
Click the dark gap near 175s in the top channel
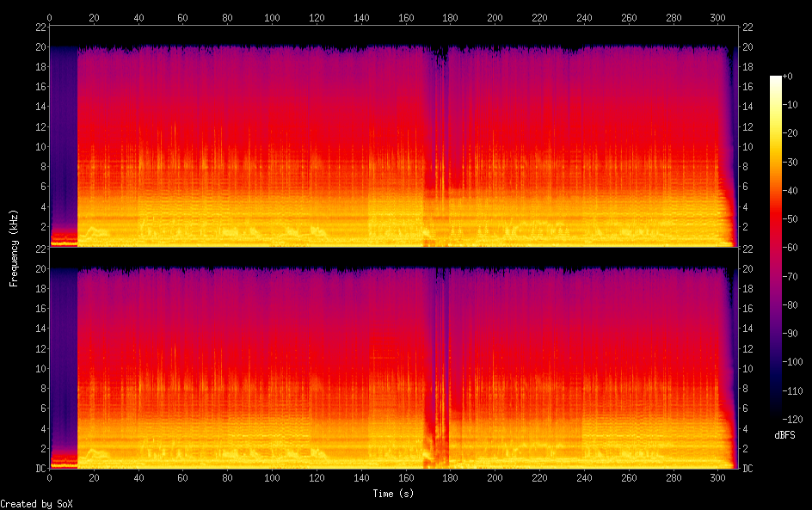(x=441, y=129)
